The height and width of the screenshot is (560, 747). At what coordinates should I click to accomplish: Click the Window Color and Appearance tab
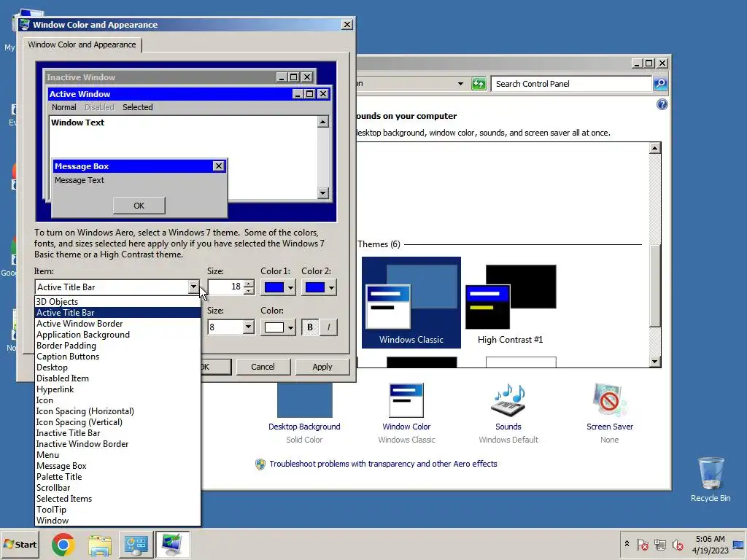point(82,44)
